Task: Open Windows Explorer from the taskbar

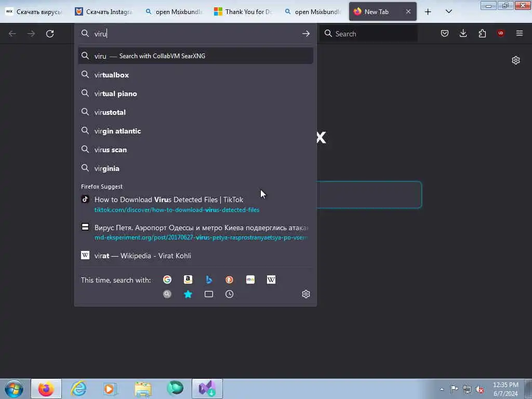Action: click(143, 389)
